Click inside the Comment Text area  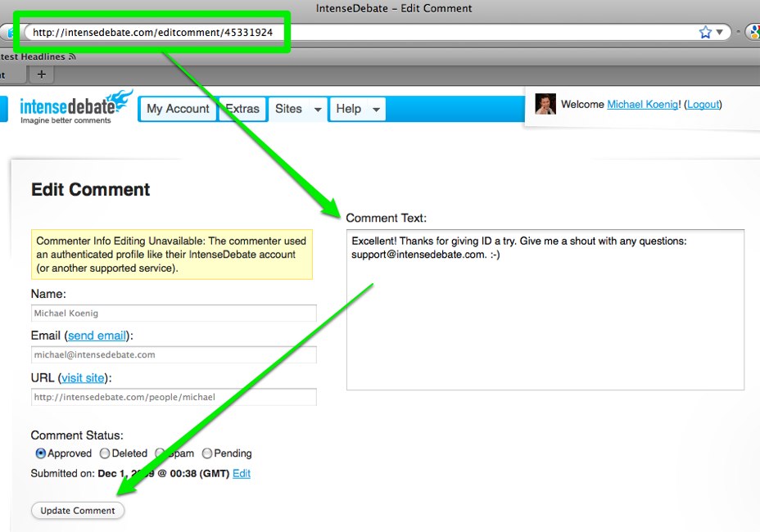click(x=545, y=327)
